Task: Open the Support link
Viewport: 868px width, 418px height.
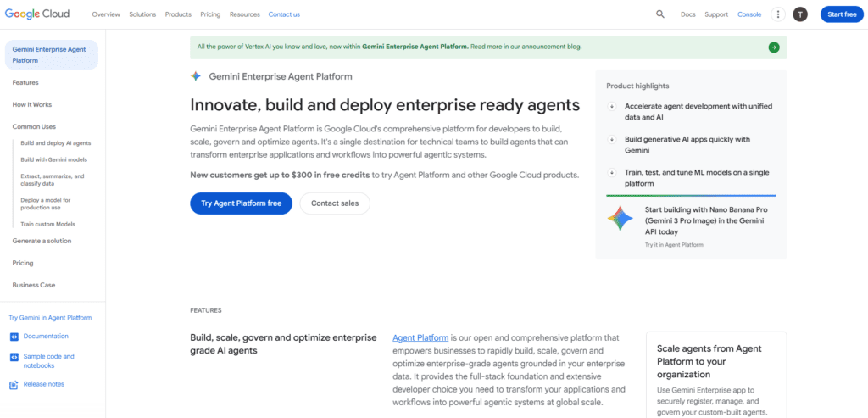Action: click(x=716, y=14)
